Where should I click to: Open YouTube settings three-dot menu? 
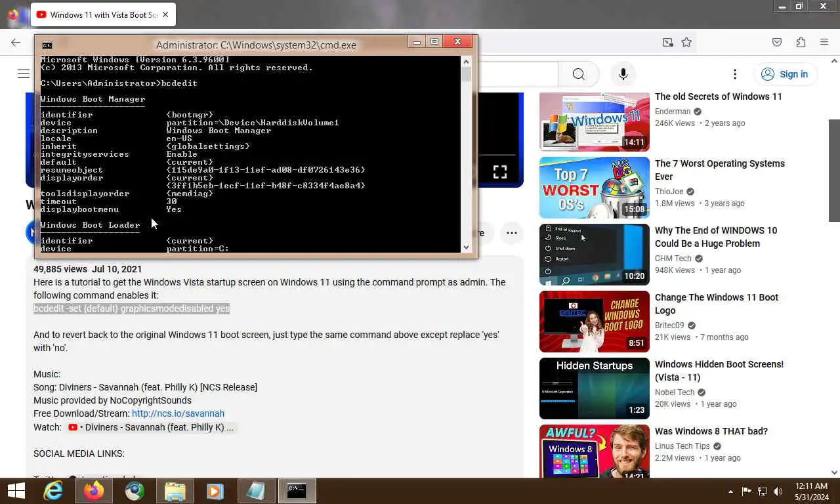click(x=735, y=74)
